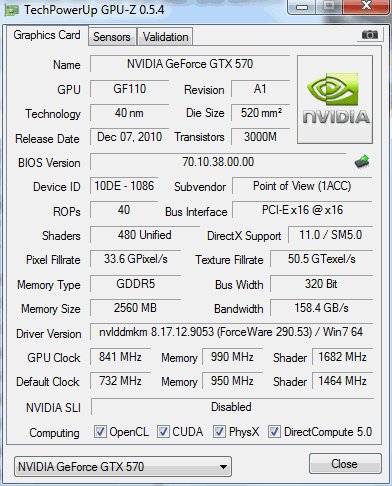Click the GPU field showing GF110
392x486 pixels.
[129, 89]
